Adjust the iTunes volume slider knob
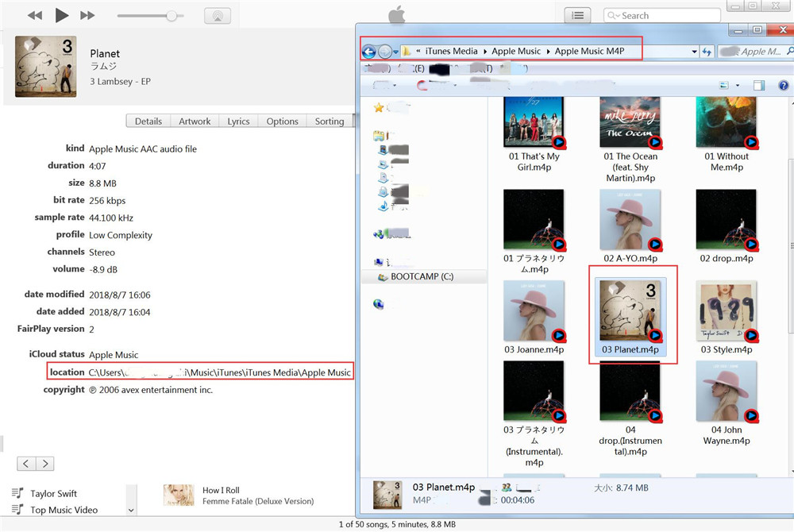This screenshot has height=532, width=794. coord(172,16)
